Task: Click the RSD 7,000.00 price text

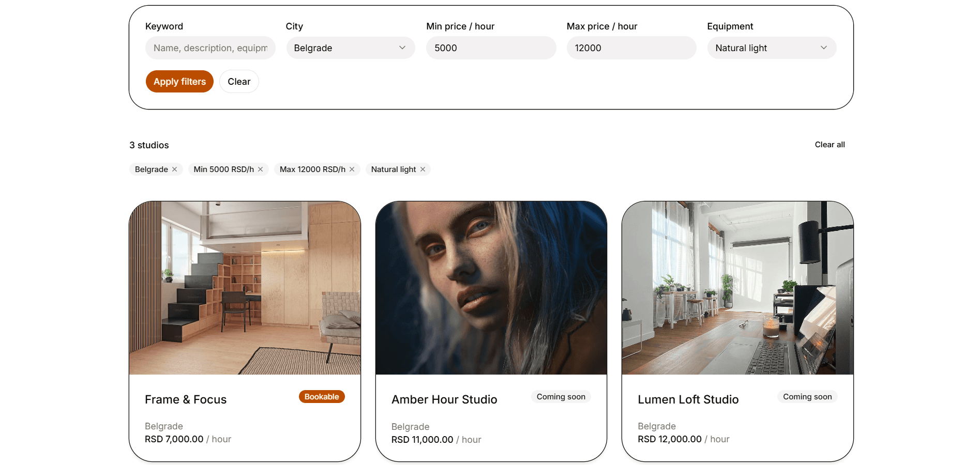Action: click(174, 439)
